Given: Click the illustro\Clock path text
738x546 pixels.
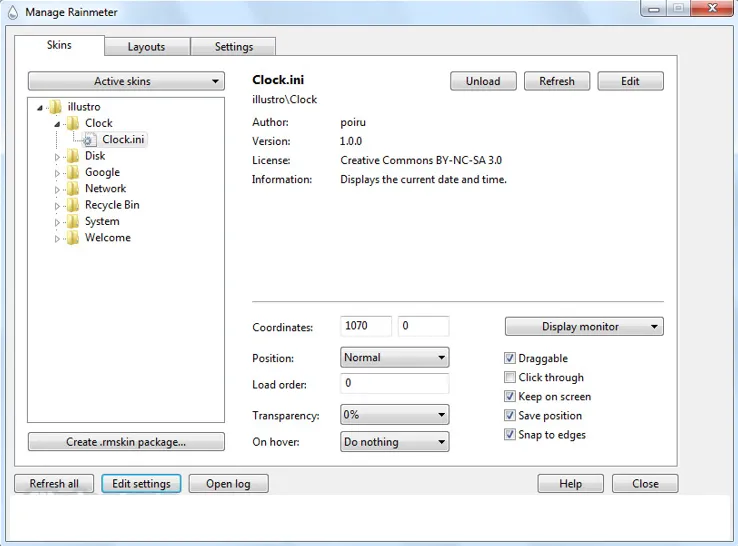Looking at the screenshot, I should pos(284,99).
